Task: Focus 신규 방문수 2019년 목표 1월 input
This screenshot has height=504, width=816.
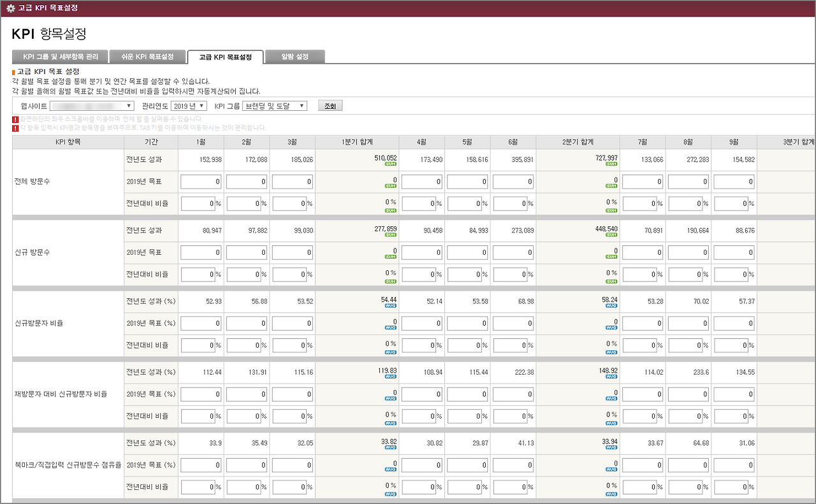Action: tap(201, 253)
